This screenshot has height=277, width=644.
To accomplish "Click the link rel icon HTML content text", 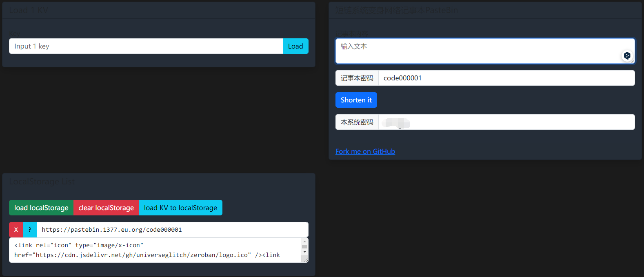I will point(147,250).
